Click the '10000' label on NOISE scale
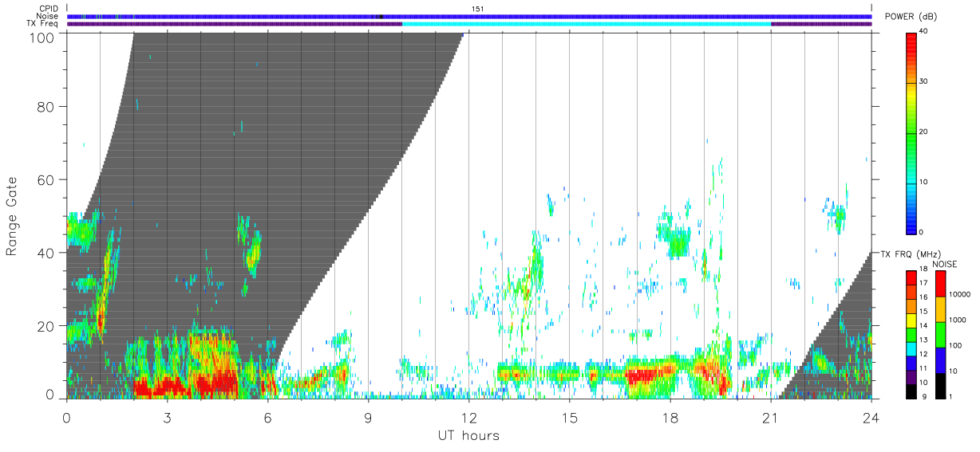This screenshot has width=980, height=452. pyautogui.click(x=958, y=295)
